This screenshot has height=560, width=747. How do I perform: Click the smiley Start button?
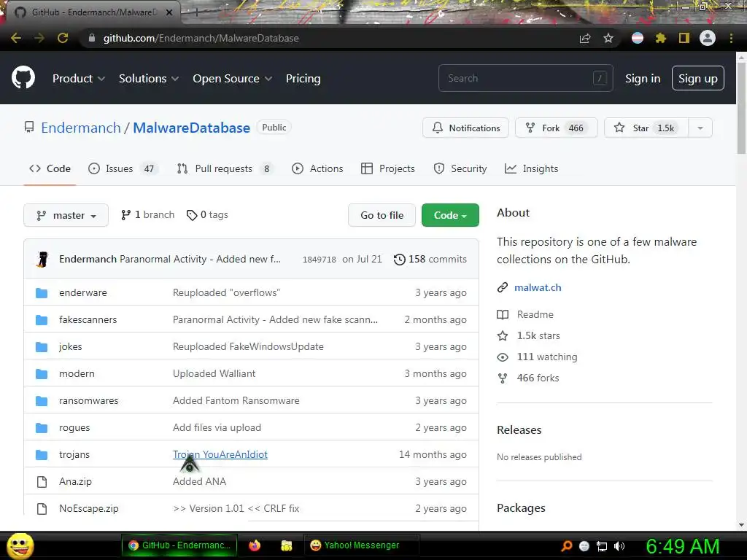click(x=20, y=545)
